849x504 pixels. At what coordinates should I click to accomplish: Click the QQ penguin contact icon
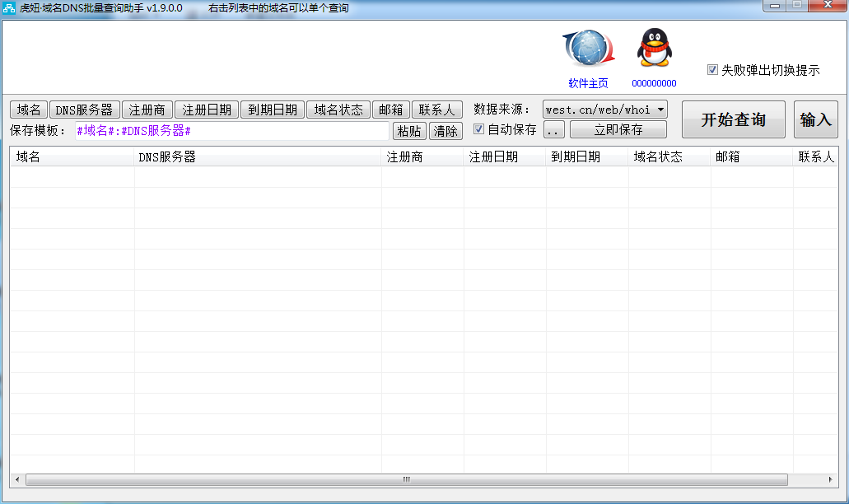(x=654, y=49)
